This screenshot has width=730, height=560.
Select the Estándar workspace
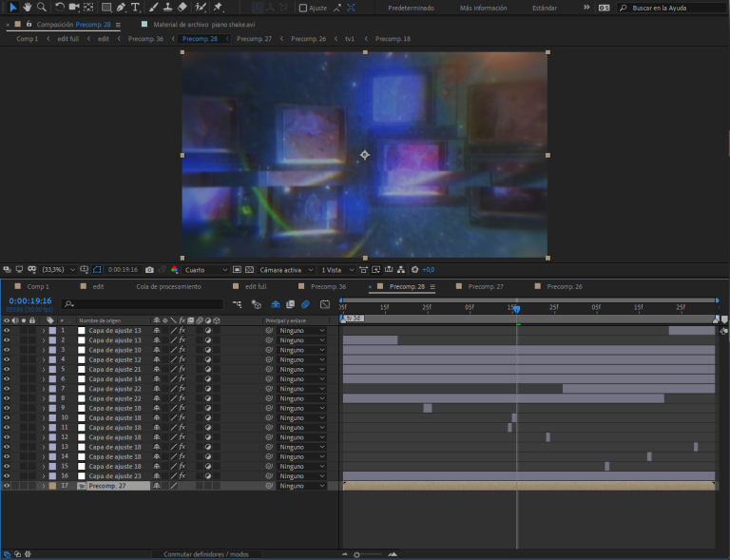click(x=545, y=8)
